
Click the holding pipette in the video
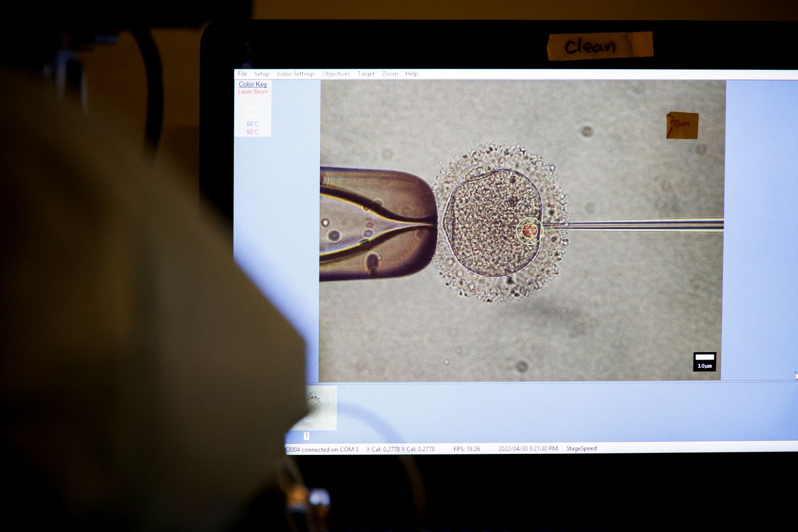(377, 224)
